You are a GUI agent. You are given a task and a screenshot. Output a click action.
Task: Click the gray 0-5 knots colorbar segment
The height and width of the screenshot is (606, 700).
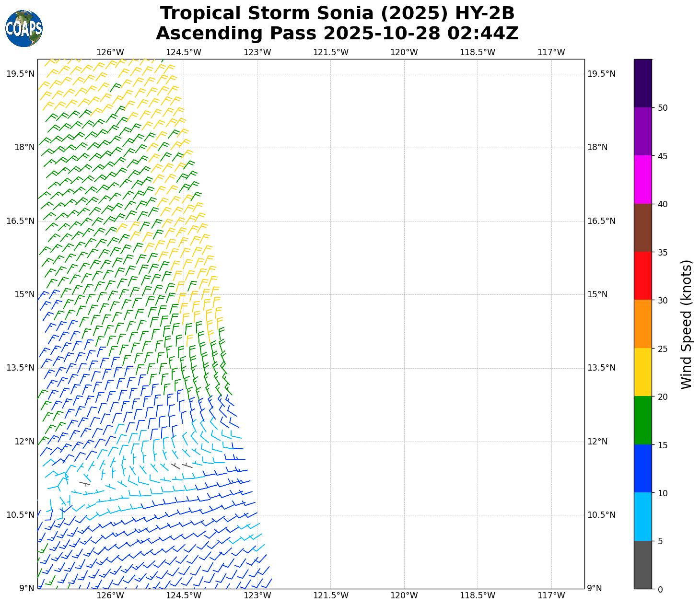[x=642, y=564]
